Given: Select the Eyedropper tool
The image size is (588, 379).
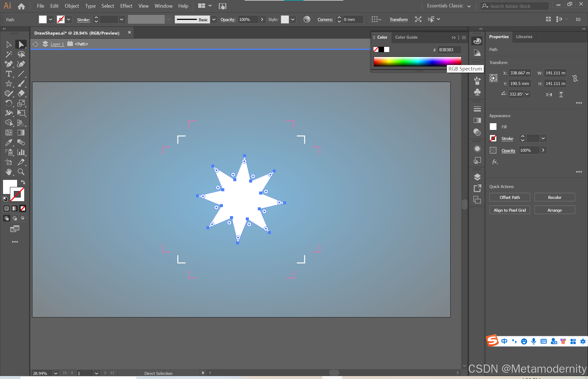Looking at the screenshot, I should [x=9, y=142].
